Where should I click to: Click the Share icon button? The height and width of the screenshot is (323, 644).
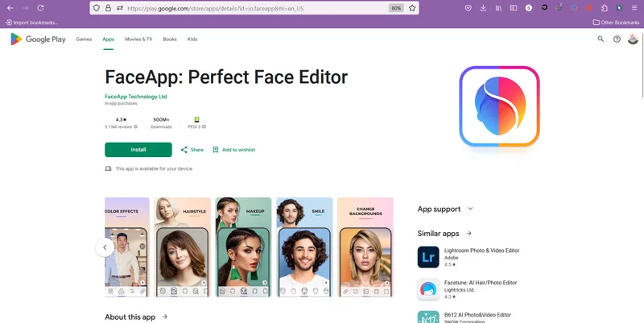click(184, 150)
